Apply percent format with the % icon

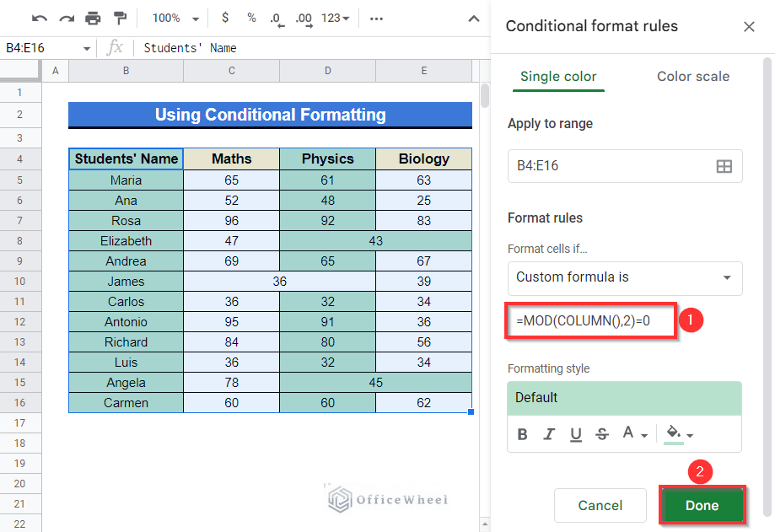point(250,18)
